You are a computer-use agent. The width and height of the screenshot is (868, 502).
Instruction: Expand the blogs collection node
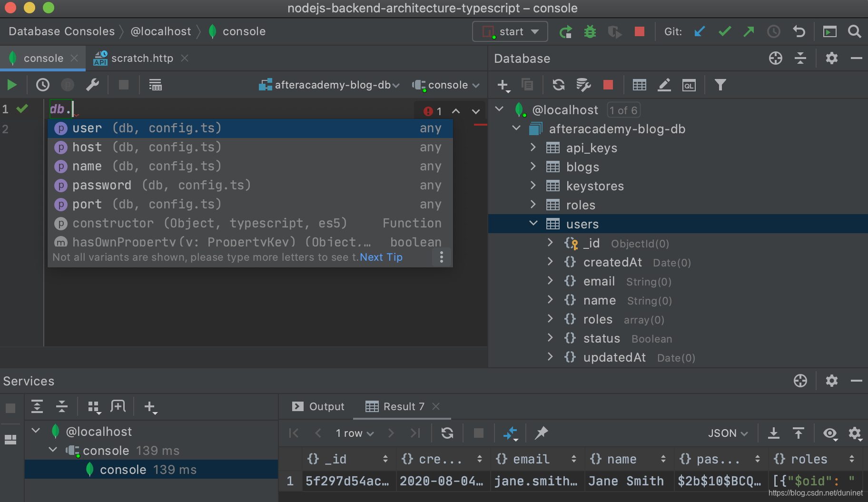click(x=533, y=167)
